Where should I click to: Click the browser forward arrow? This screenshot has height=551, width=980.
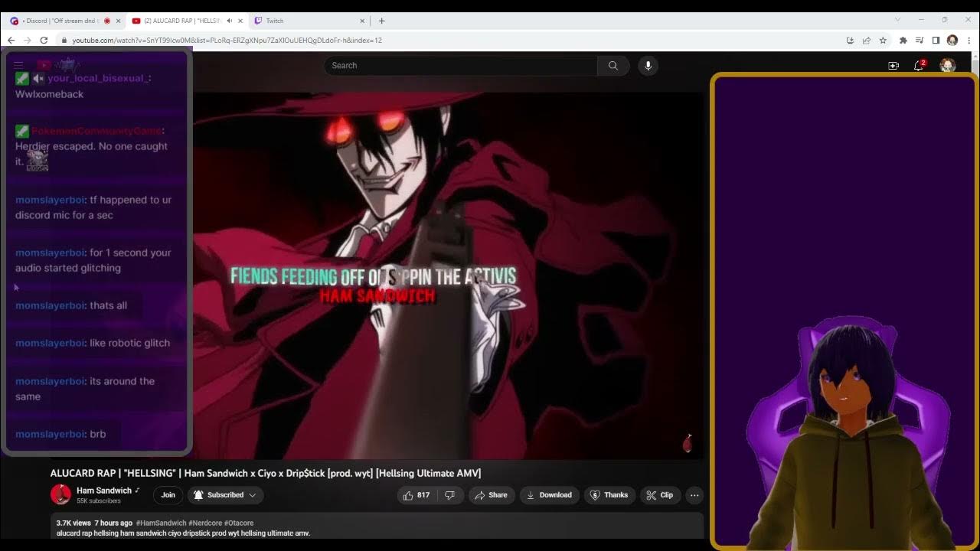pyautogui.click(x=27, y=40)
